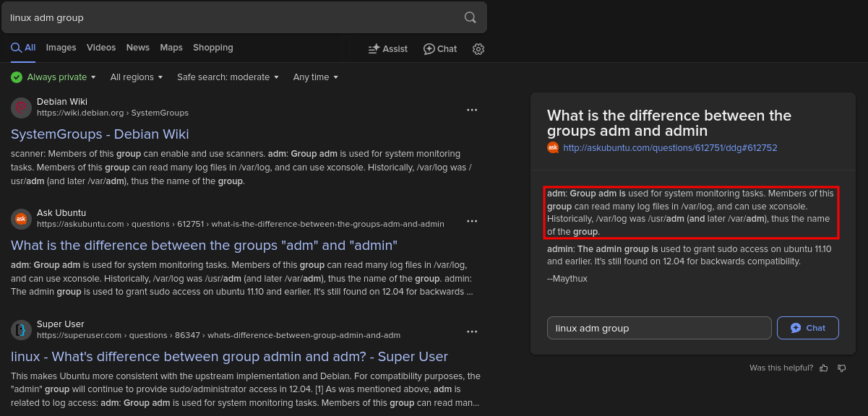Image resolution: width=868 pixels, height=416 pixels.
Task: Open more options for Super User result
Action: (x=472, y=331)
